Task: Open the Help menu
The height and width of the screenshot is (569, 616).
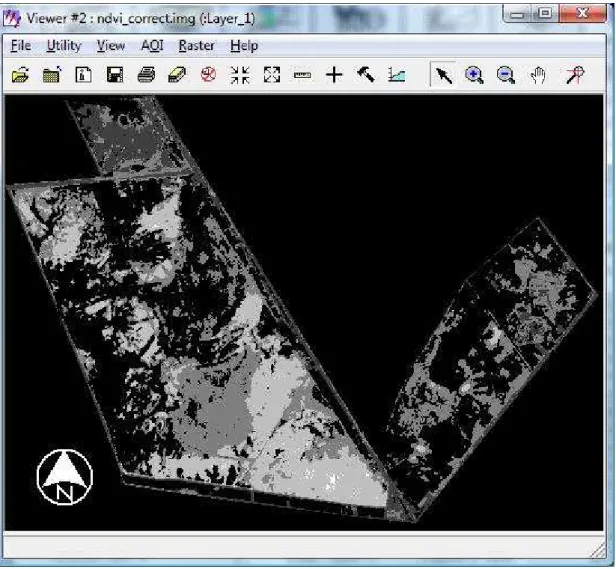Action: click(244, 46)
